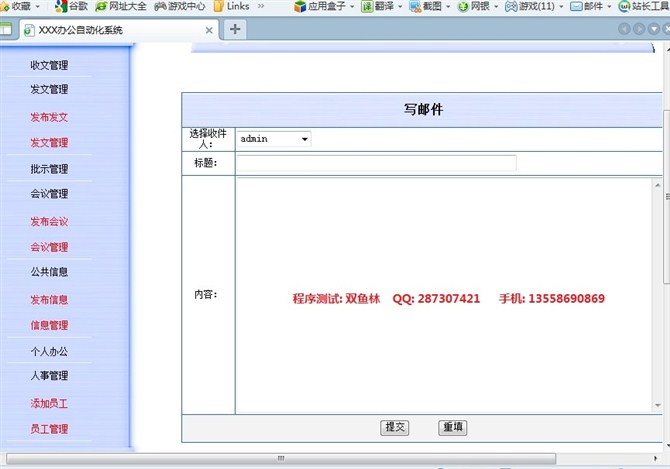The image size is (670, 469).
Task: Click the content area scroll down arrow
Action: tap(658, 405)
